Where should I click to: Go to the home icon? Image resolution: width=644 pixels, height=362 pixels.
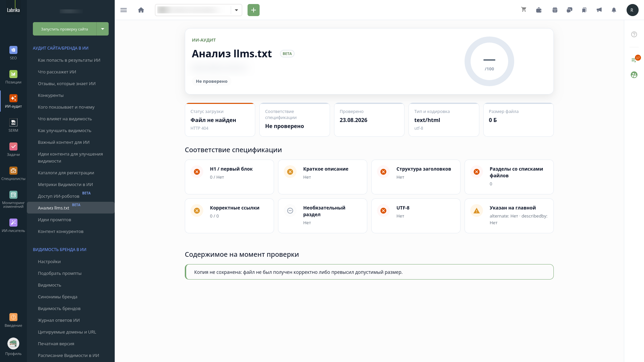pos(141,10)
